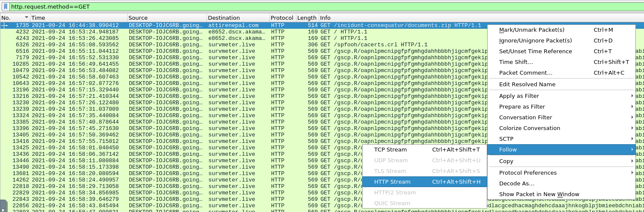This screenshot has height=212, width=644.
Task: Click into the http.request.method display filter field
Action: [301, 6]
